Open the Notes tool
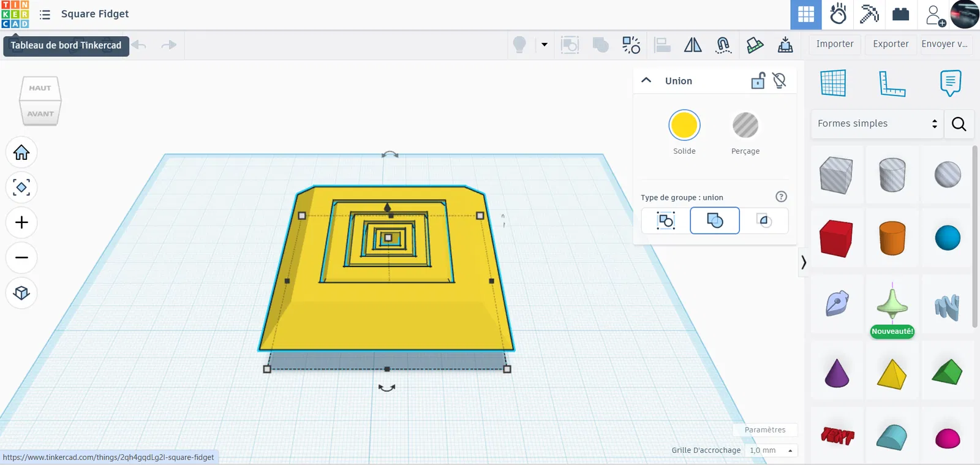The height and width of the screenshot is (465, 980). (x=951, y=83)
